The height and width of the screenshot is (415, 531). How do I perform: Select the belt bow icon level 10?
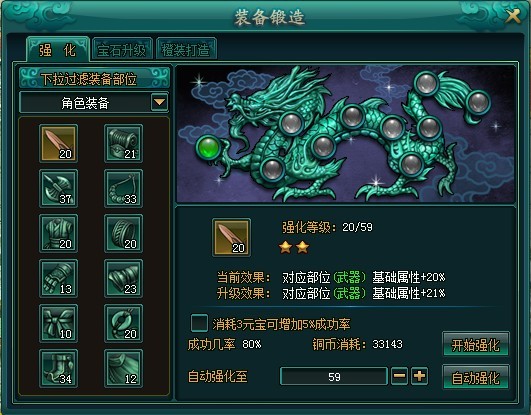point(59,323)
